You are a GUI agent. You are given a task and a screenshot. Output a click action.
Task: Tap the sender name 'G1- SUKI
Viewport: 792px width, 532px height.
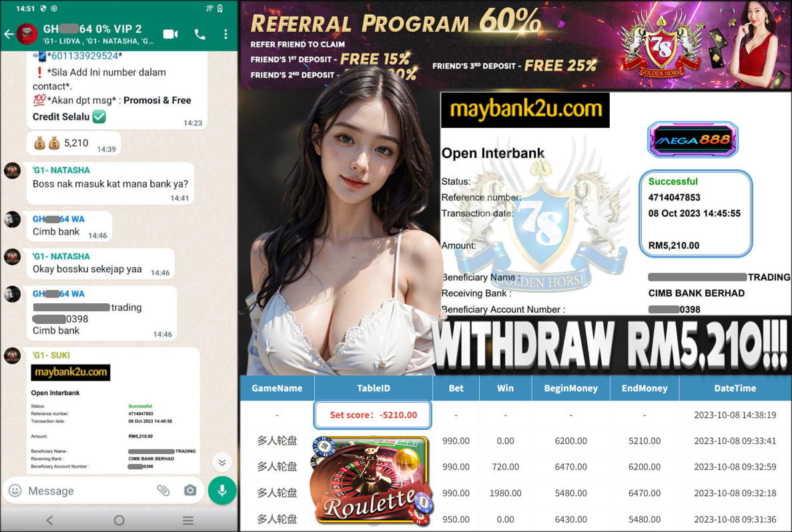click(x=51, y=355)
